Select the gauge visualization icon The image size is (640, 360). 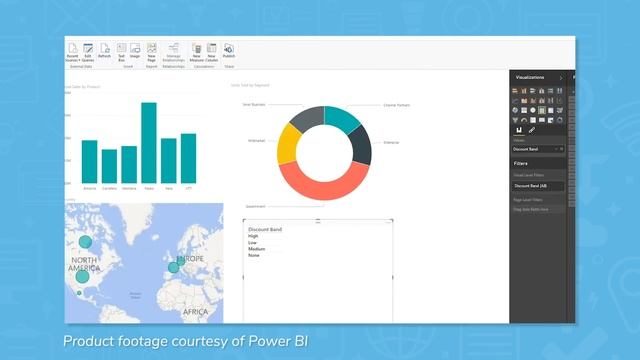[x=524, y=120]
